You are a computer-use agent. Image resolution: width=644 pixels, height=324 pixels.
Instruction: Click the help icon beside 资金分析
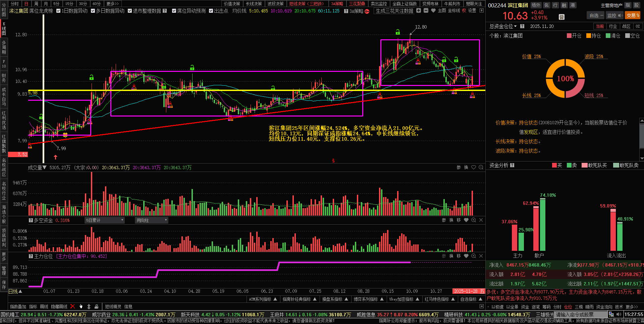(512, 165)
